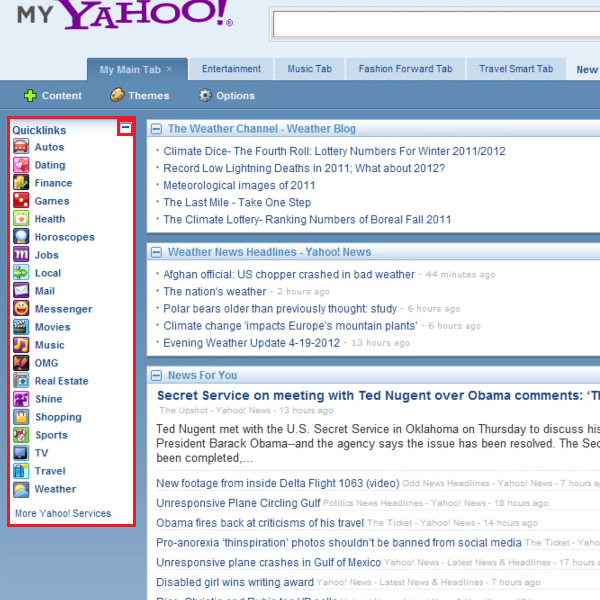600x600 pixels.
Task: Open the Weather sun-cloud icon
Action: point(21,489)
